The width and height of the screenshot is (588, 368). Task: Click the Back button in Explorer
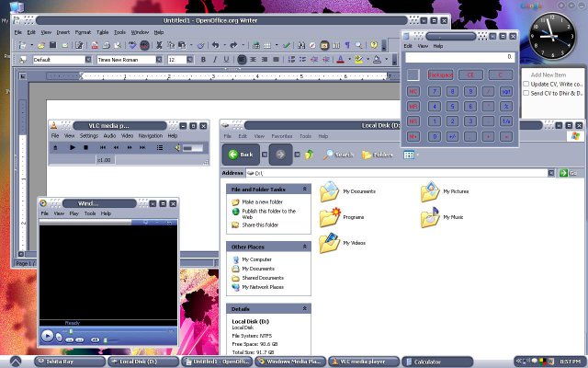tap(241, 155)
